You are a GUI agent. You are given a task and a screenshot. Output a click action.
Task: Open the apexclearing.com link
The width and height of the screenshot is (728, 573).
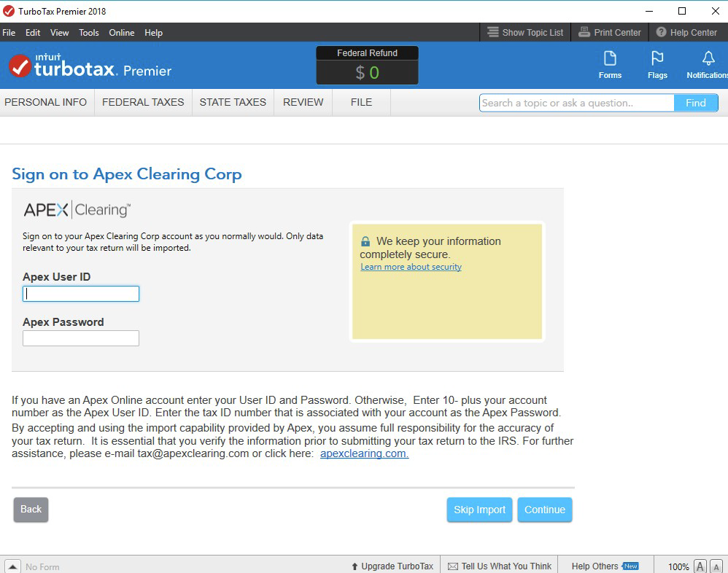[x=365, y=453]
